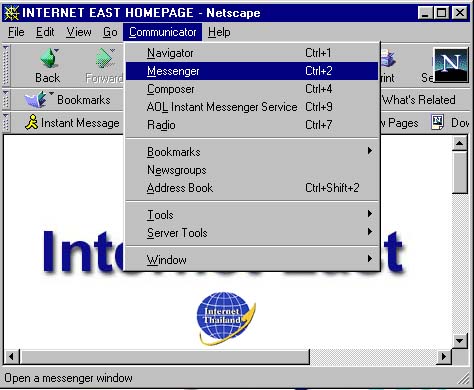Image resolution: width=474 pixels, height=390 pixels.
Task: Choose Composer in the menu
Action: (x=252, y=89)
